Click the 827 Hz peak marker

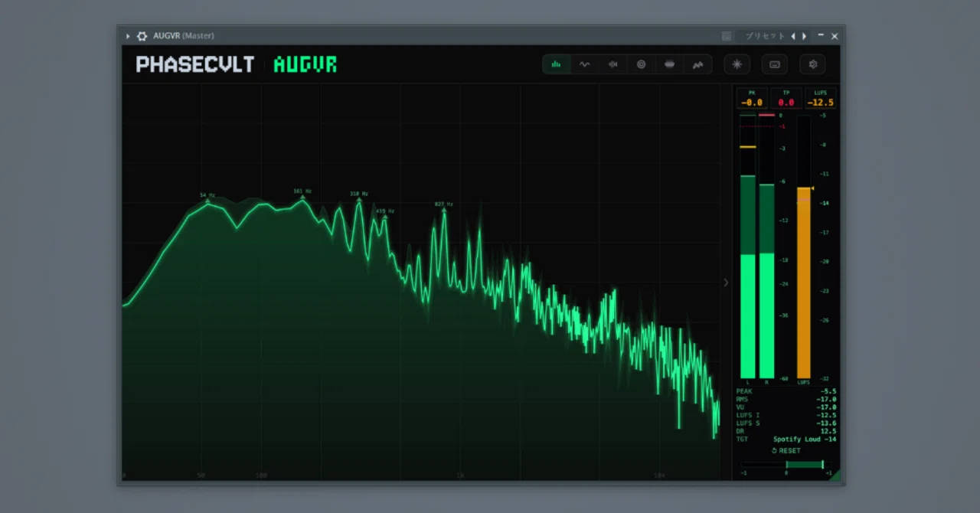coord(444,205)
